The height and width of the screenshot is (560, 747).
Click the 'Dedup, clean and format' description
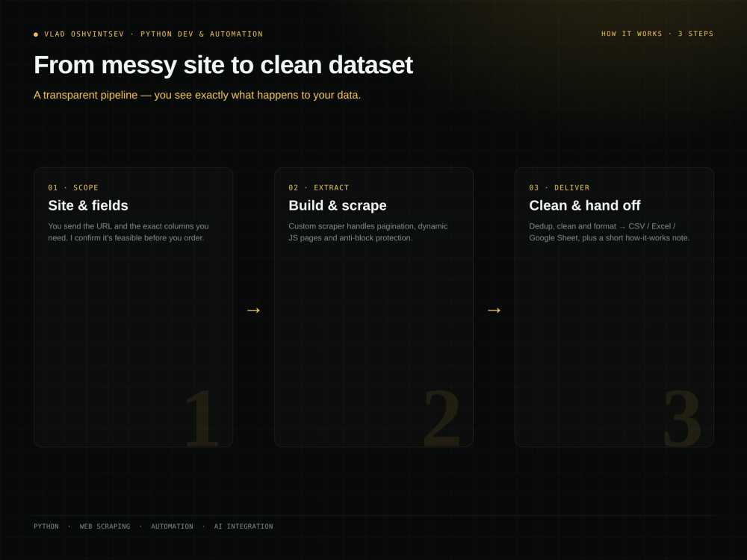point(610,232)
